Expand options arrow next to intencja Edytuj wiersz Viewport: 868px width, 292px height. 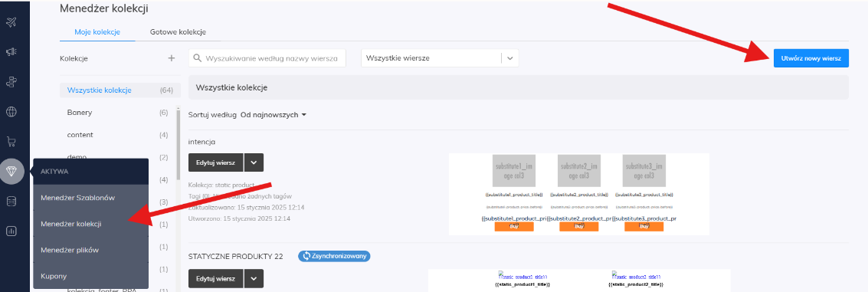[x=254, y=163]
